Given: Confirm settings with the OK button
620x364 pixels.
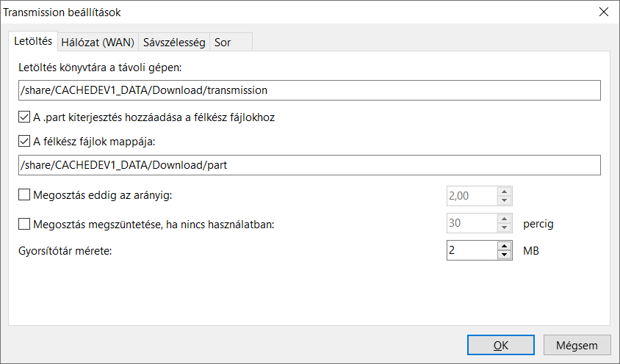Looking at the screenshot, I should (500, 345).
